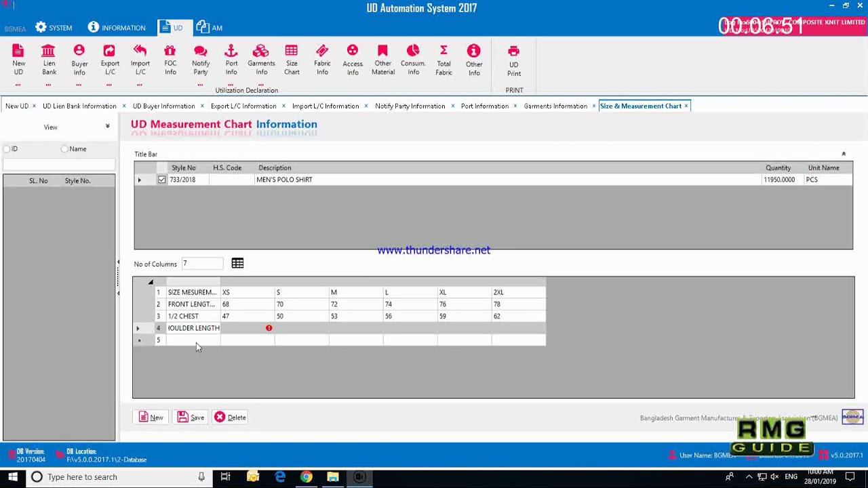The width and height of the screenshot is (868, 488).
Task: Expand the View panel chevron
Action: [107, 127]
